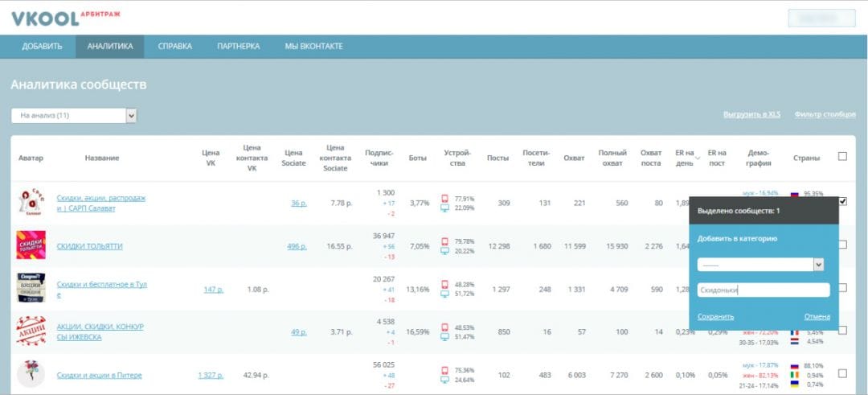Click mobile device icon in СКИДКИ ТОЛЬЯТТИ row
The image size is (868, 395).
point(444,241)
